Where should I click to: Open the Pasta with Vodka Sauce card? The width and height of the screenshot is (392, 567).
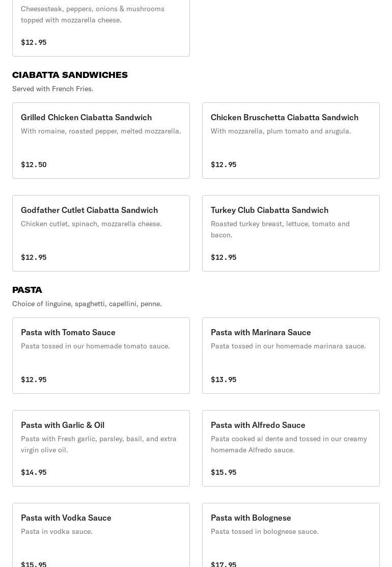coord(101,535)
